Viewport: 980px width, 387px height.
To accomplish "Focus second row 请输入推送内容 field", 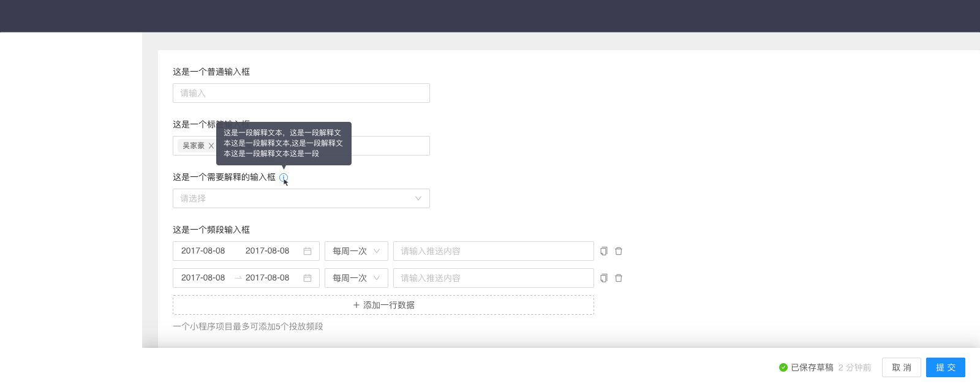I will click(494, 278).
